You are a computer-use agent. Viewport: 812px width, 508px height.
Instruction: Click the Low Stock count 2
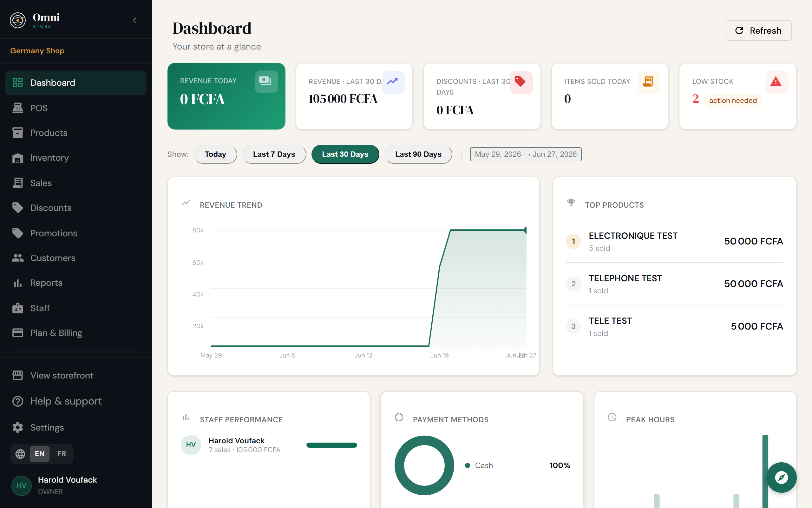(696, 99)
